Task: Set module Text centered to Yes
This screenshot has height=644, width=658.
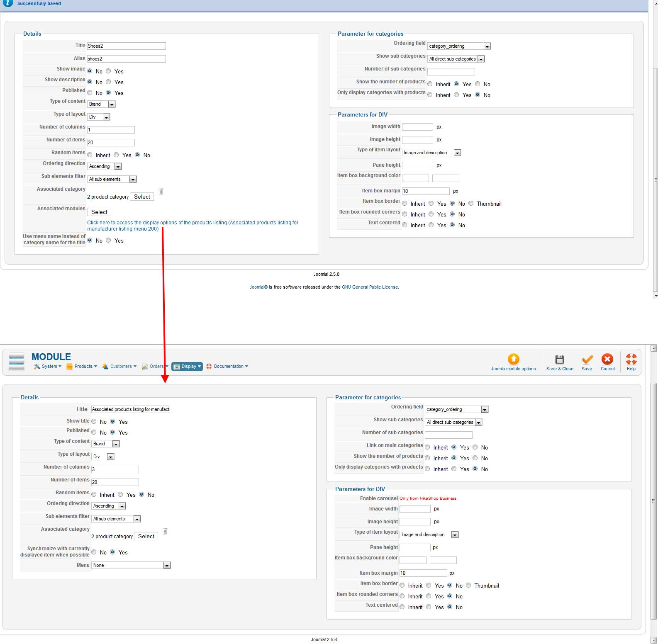Action: coord(429,607)
